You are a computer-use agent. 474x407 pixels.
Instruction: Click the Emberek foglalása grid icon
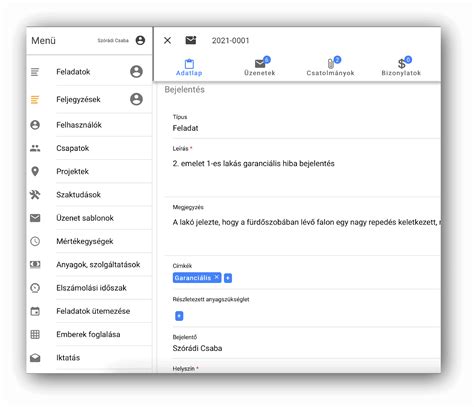(x=35, y=335)
